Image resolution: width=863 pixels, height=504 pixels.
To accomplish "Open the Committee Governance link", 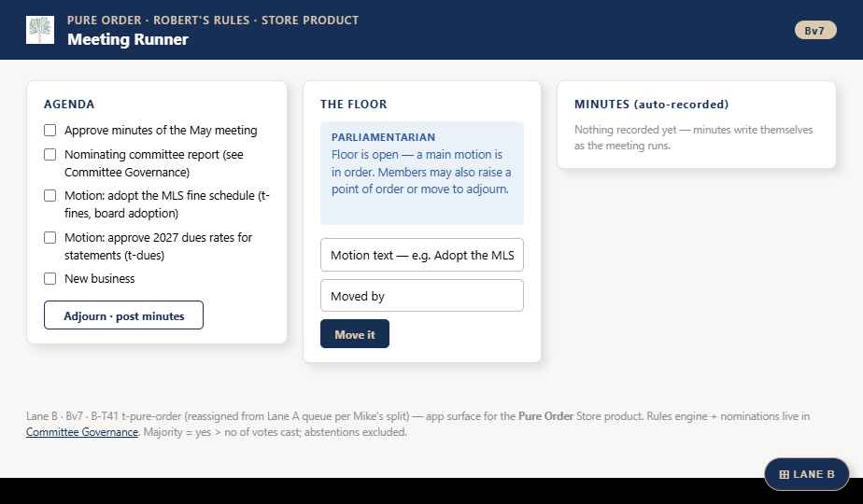I will click(82, 432).
